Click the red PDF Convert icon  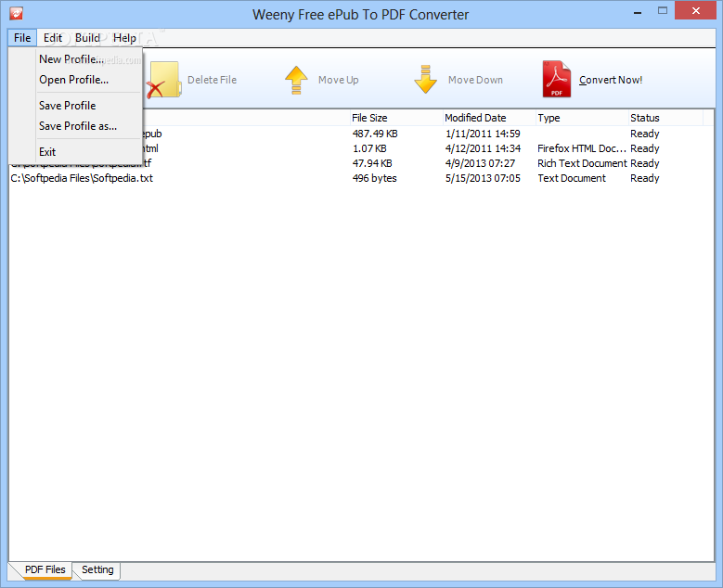click(x=556, y=79)
